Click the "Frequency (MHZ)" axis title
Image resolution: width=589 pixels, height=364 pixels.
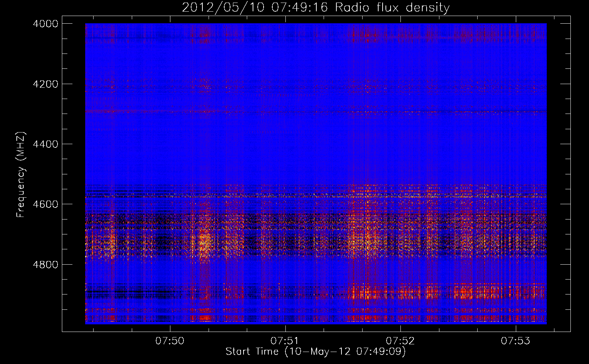21,175
